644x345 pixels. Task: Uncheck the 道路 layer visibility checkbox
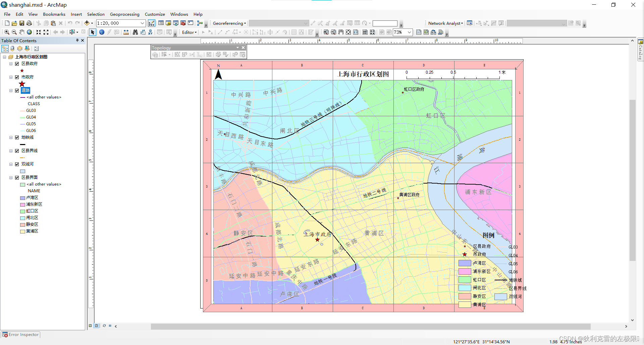[x=17, y=90]
